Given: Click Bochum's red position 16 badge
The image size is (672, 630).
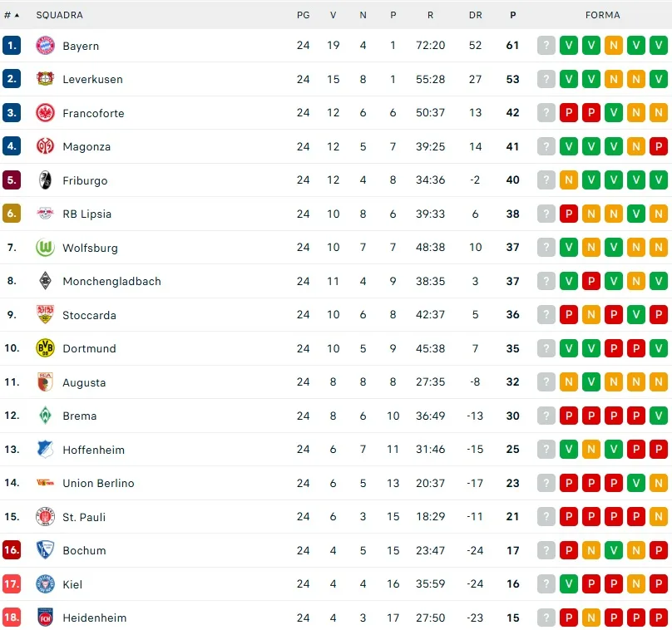Looking at the screenshot, I should [12, 550].
